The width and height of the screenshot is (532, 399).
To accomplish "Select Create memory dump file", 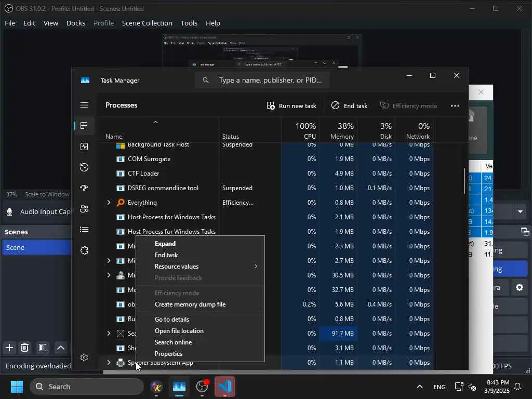I will [x=200, y=304].
